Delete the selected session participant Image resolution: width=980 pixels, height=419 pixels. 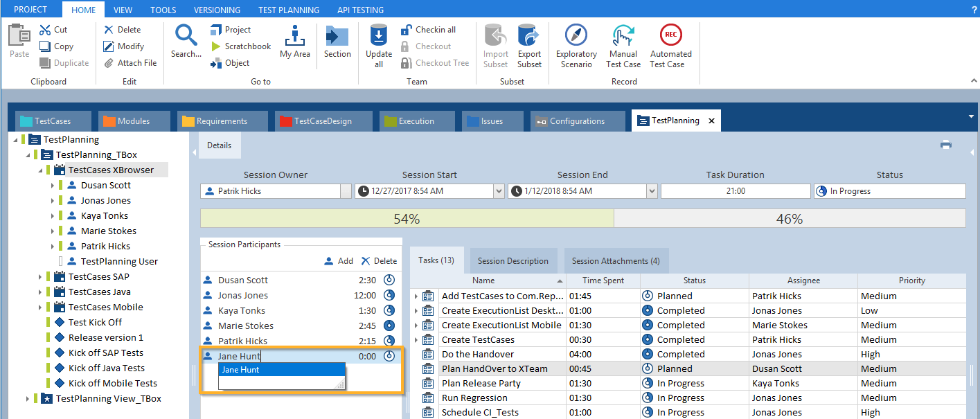pyautogui.click(x=379, y=261)
